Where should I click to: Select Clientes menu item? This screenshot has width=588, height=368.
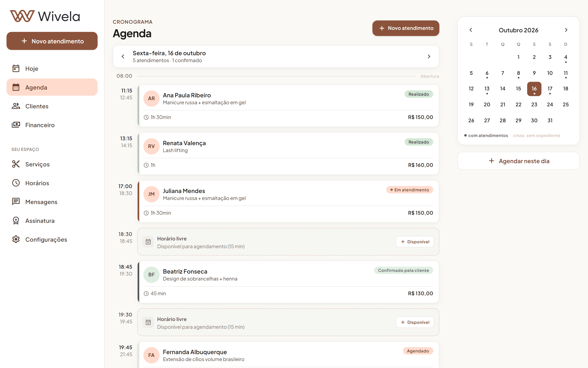point(52,106)
